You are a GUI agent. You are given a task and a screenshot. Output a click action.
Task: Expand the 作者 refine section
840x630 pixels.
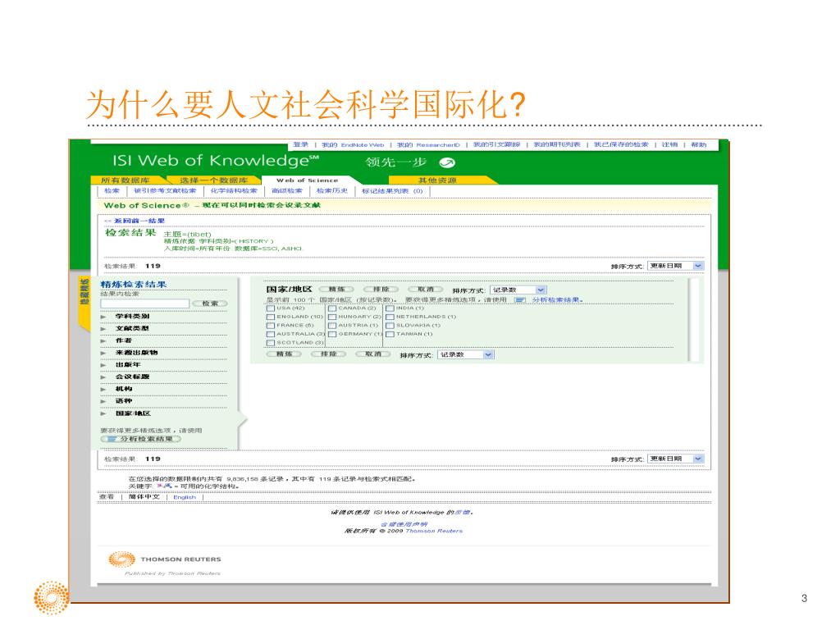(x=103, y=341)
